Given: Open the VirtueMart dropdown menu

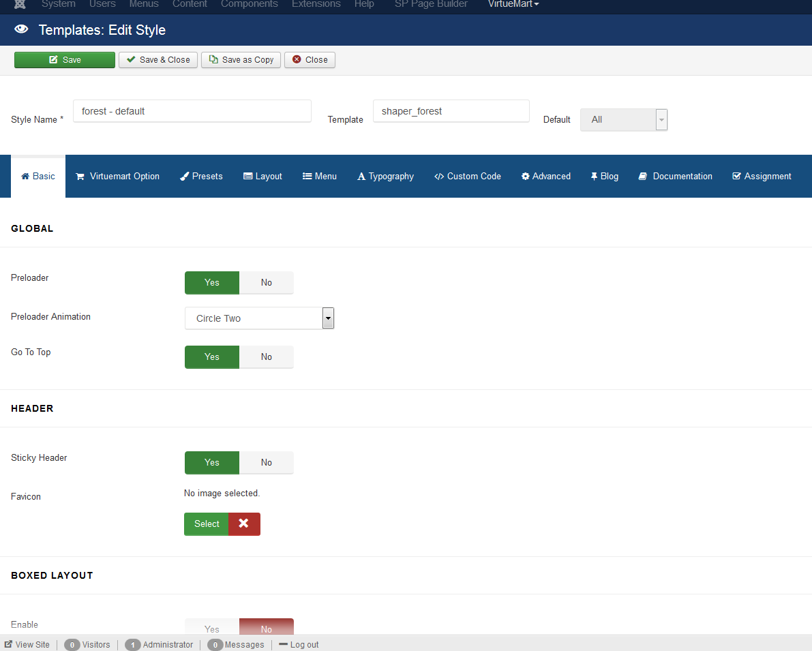Looking at the screenshot, I should click(x=513, y=4).
